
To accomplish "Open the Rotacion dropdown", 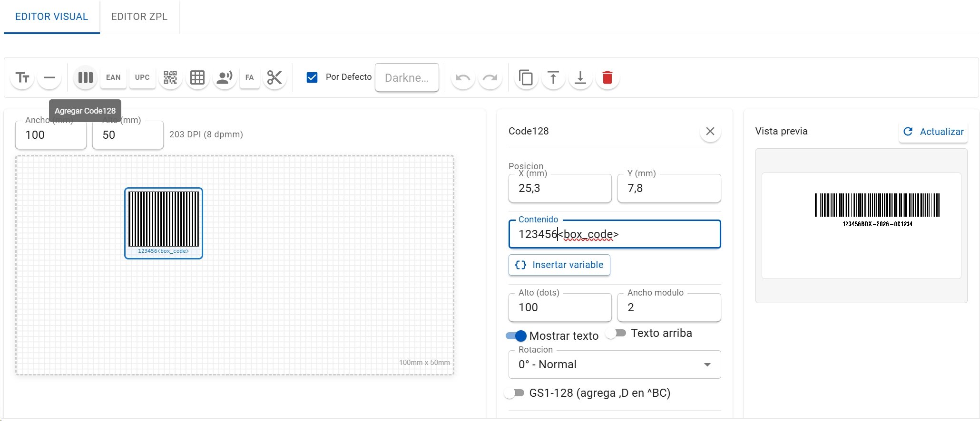I will [x=615, y=364].
